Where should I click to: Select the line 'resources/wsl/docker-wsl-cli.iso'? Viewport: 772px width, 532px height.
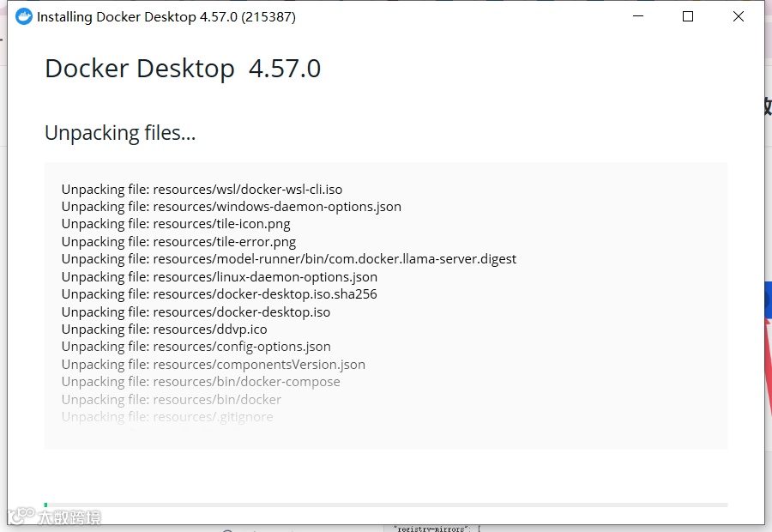pos(202,189)
